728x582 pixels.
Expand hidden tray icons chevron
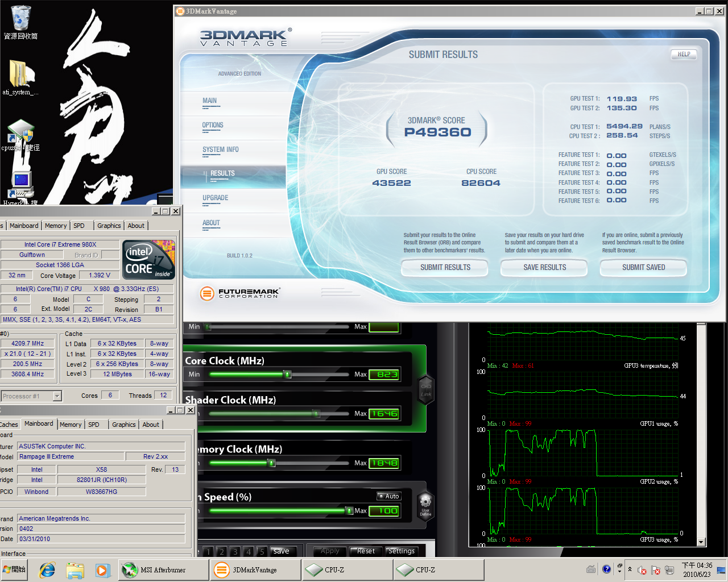coord(630,569)
